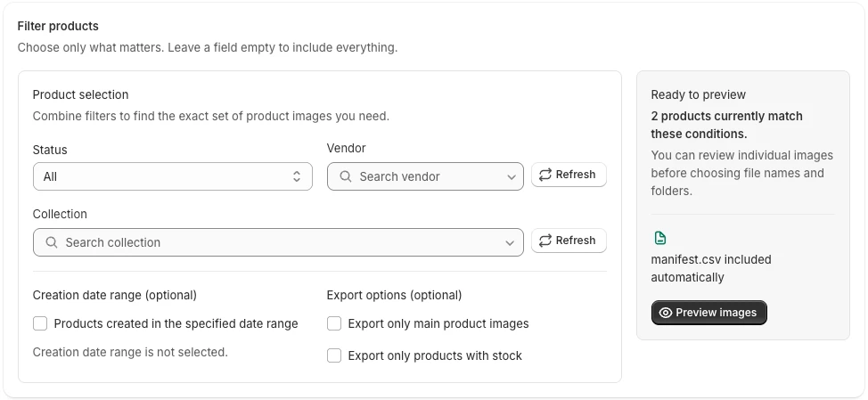Click 'Combine filters to find the exact set' text

(211, 116)
